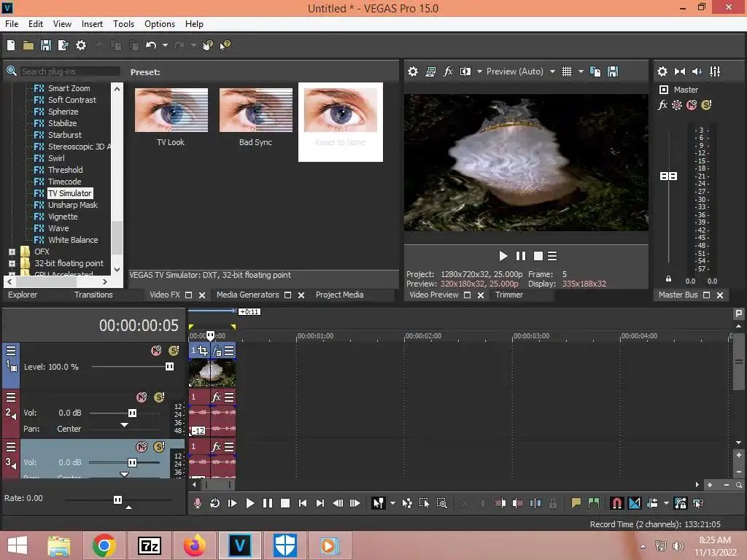Save snapshot to file in preview
The image size is (747, 560).
click(x=613, y=71)
